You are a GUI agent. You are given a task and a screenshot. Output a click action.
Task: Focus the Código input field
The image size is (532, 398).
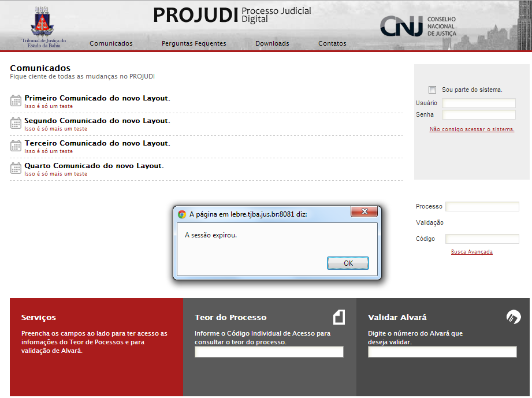(x=482, y=239)
